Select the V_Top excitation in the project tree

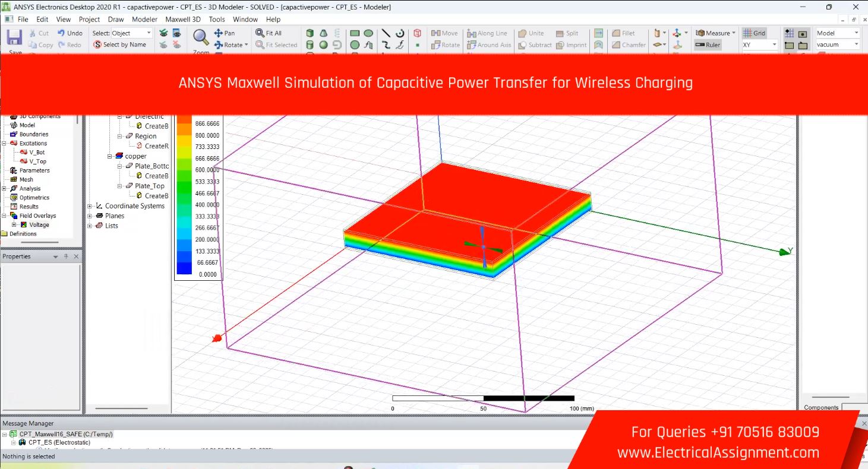[37, 161]
